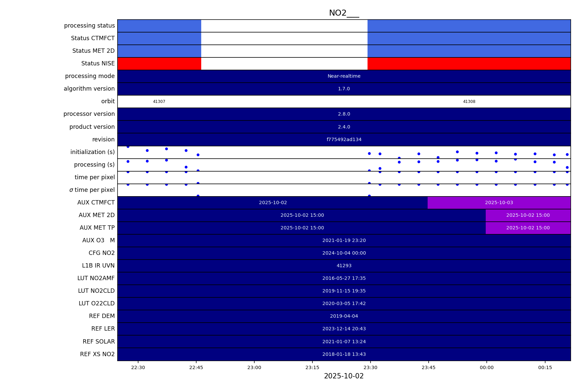The width and height of the screenshot is (588, 392).
Task: Click the shorter red Status NISE segment
Action: (159, 64)
